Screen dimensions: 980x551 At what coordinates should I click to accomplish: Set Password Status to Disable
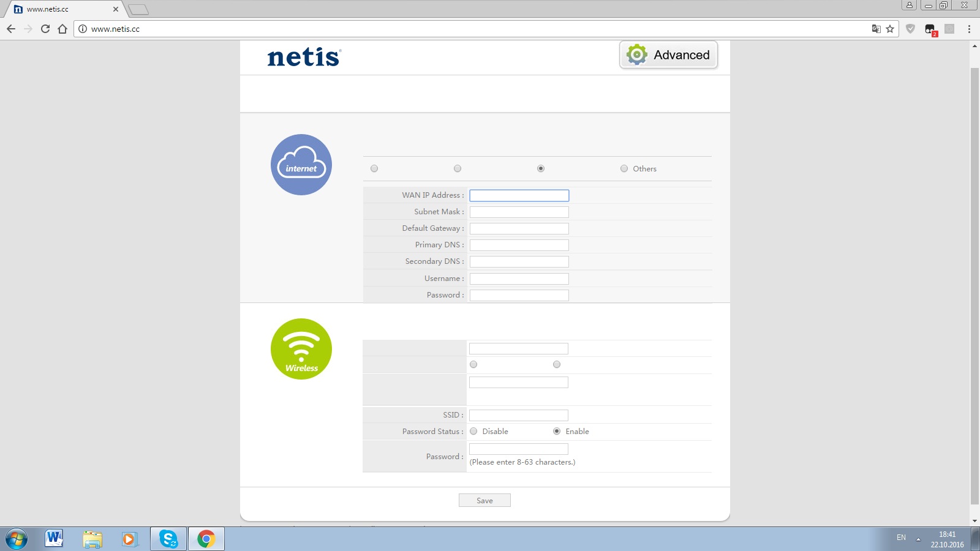click(x=473, y=431)
